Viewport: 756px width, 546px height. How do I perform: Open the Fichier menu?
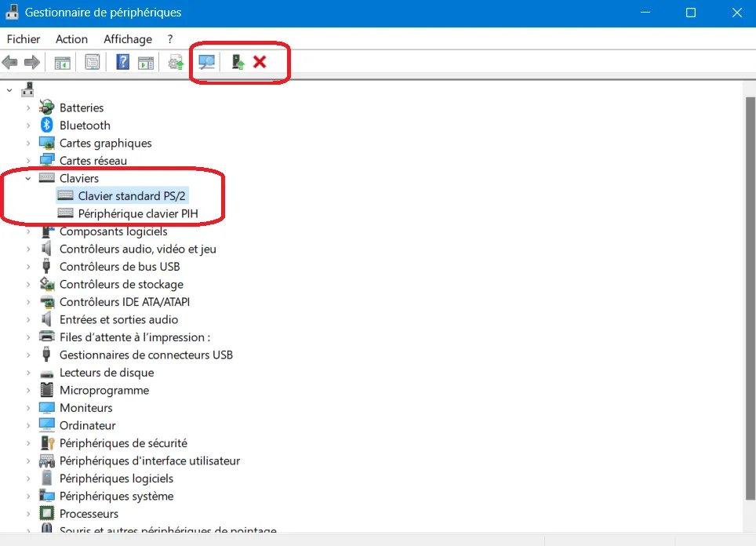point(24,39)
